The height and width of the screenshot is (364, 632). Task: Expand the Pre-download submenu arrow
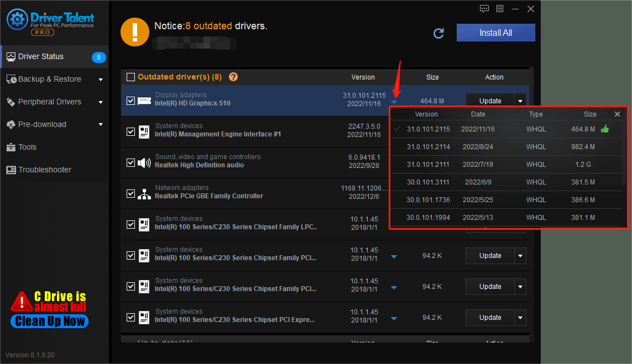pyautogui.click(x=101, y=125)
